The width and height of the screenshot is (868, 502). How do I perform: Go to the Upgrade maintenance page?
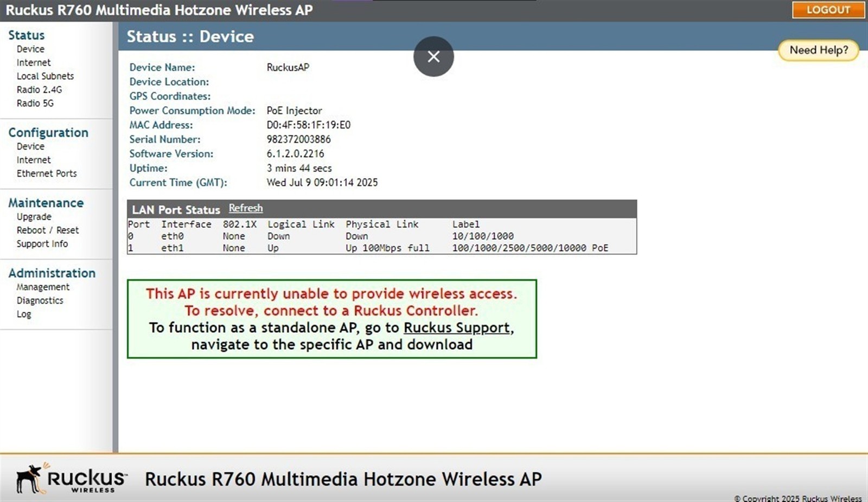pyautogui.click(x=34, y=216)
